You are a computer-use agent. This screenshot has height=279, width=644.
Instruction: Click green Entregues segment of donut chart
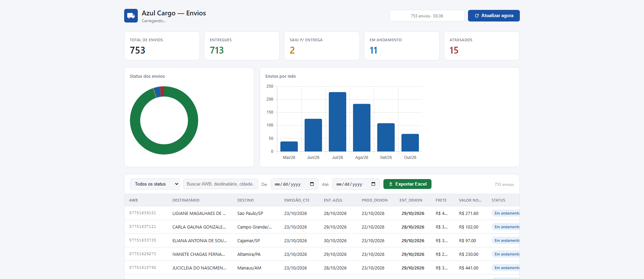tap(164, 149)
